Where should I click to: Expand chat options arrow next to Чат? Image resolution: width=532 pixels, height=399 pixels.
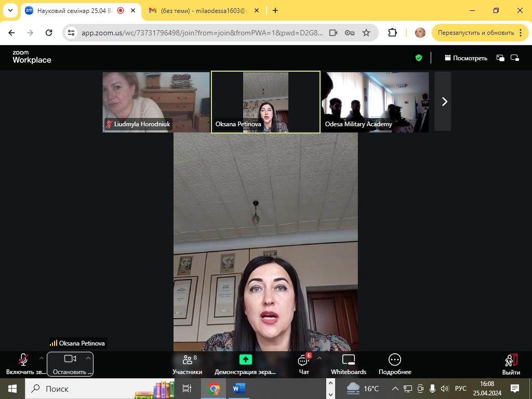319,358
